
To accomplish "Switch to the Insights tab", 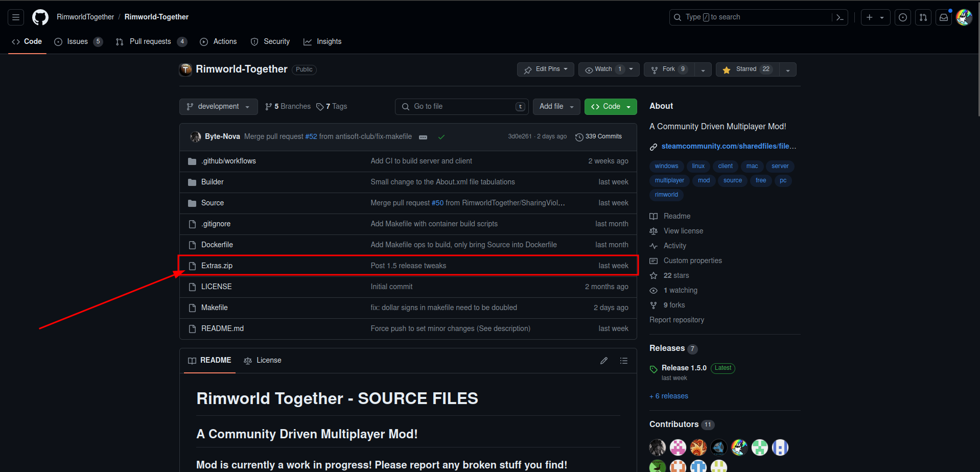I will (322, 41).
